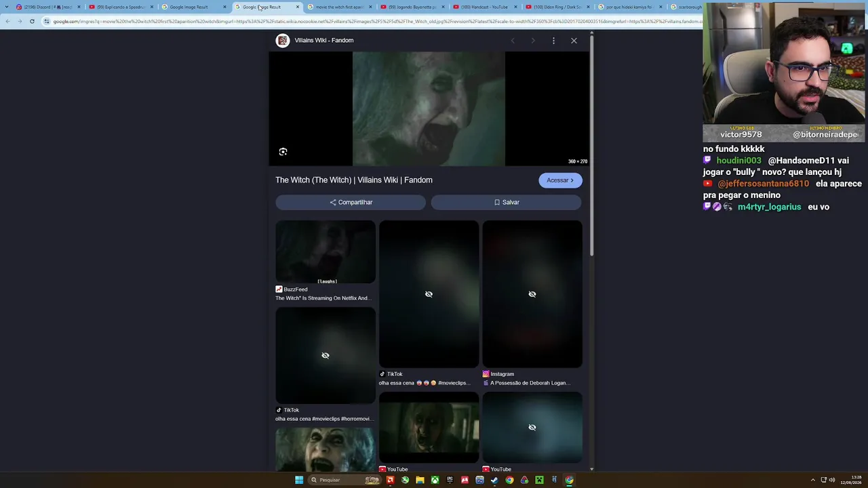The height and width of the screenshot is (488, 868).
Task: Open the three-dot more options menu
Action: pyautogui.click(x=553, y=41)
